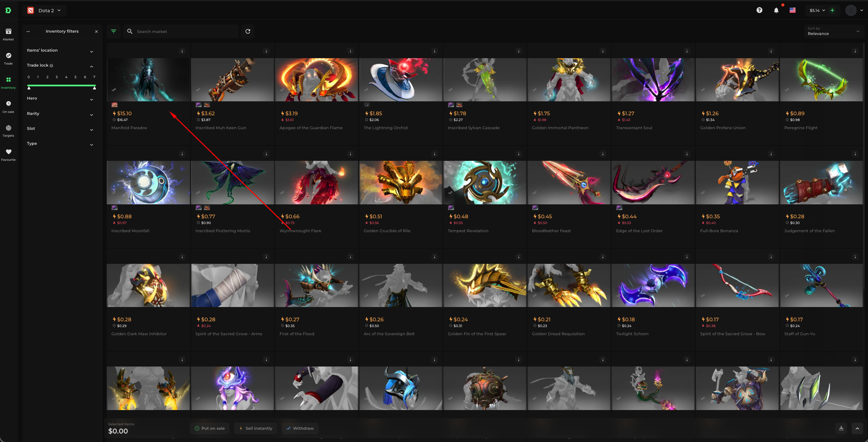
Task: Open the Targets section
Action: (8, 131)
